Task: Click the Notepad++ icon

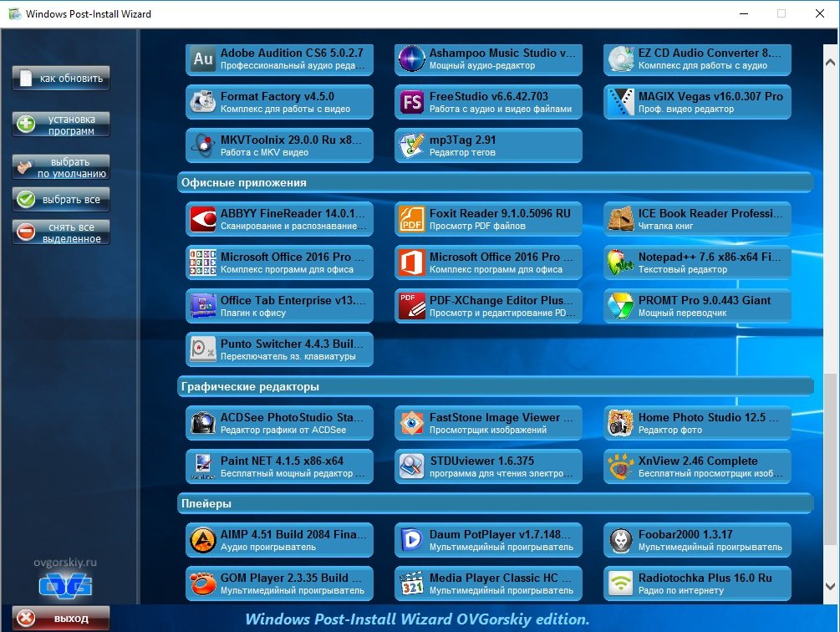Action: click(621, 263)
